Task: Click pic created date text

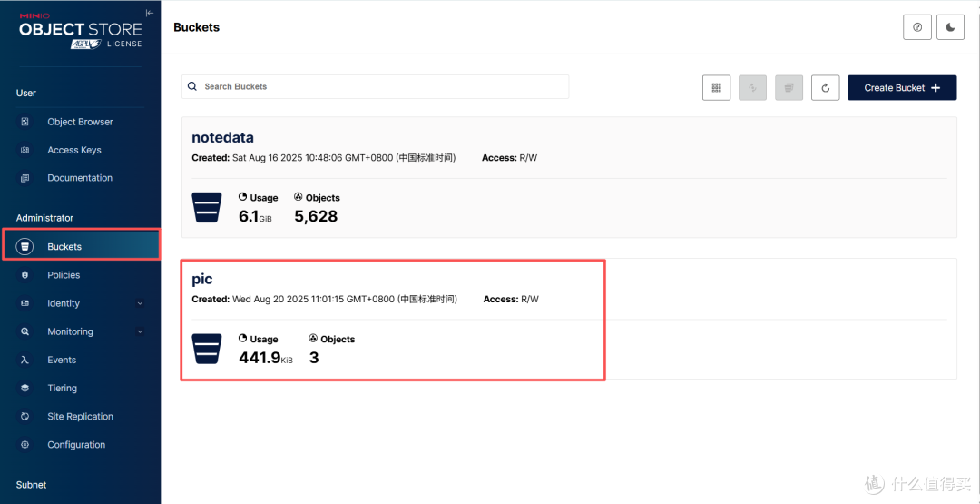Action: (324, 300)
